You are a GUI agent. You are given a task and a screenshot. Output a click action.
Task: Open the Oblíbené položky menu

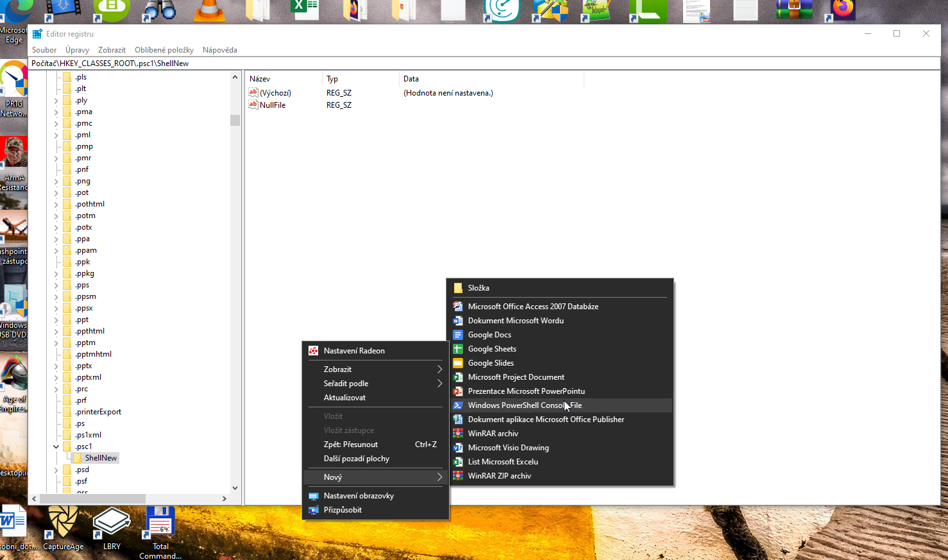(164, 50)
